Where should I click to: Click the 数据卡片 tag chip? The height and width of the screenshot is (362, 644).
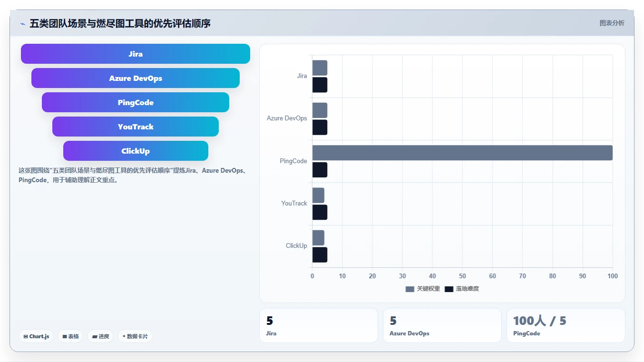[x=135, y=336]
